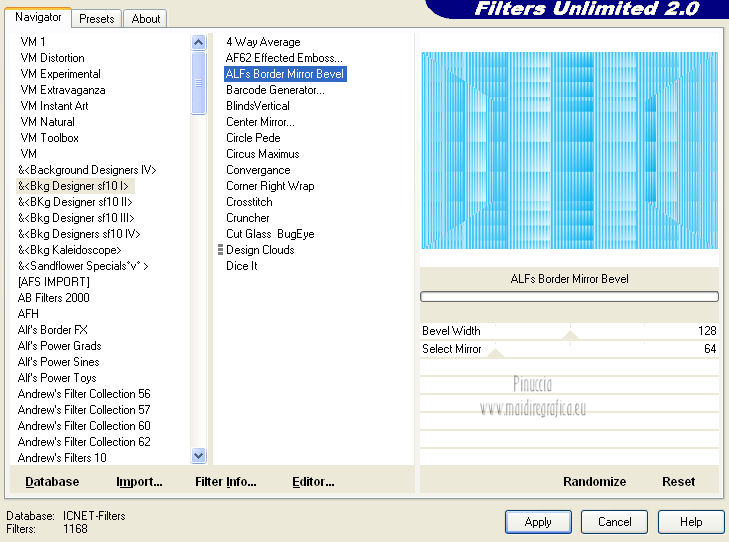
Task: Click the progress bar below filter name
Action: pyautogui.click(x=569, y=297)
